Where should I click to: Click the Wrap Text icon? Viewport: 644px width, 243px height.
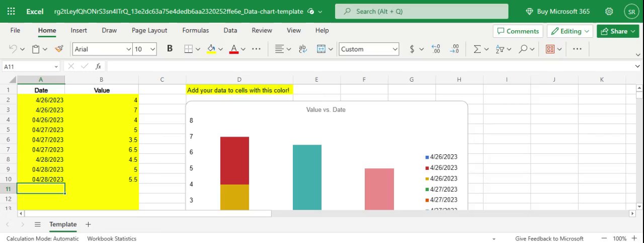302,49
